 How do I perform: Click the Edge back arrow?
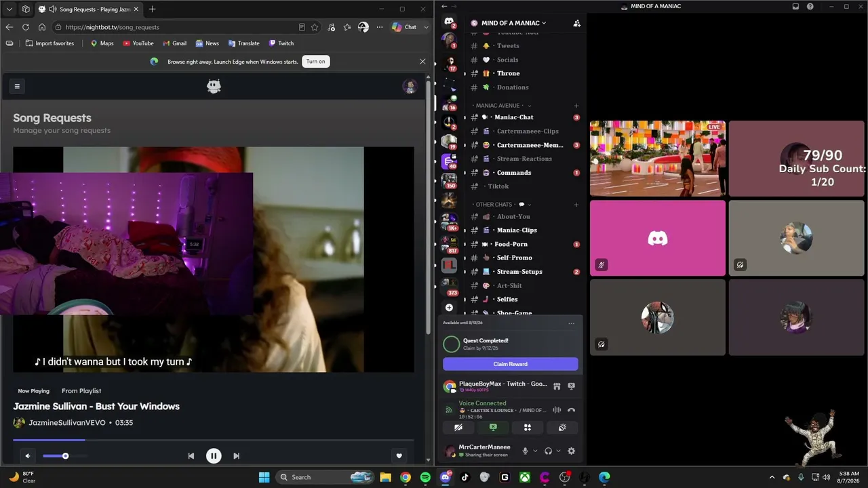click(x=9, y=27)
